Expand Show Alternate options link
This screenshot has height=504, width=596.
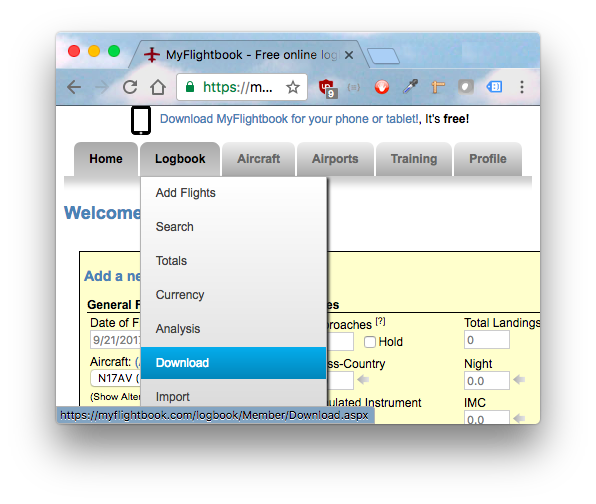[115, 397]
